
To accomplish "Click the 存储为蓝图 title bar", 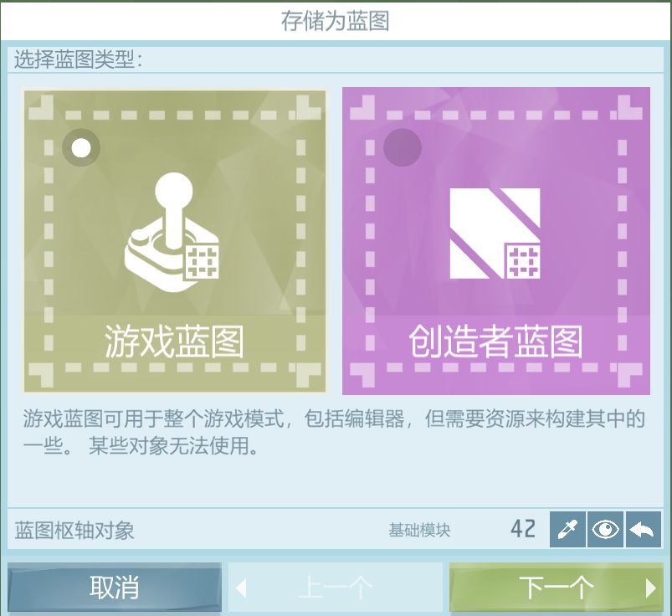I will tap(336, 21).
